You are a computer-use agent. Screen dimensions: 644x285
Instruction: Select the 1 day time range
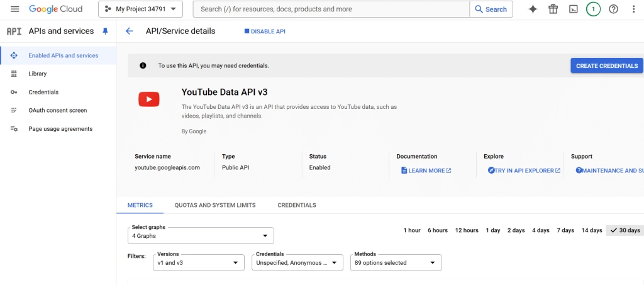[493, 230]
